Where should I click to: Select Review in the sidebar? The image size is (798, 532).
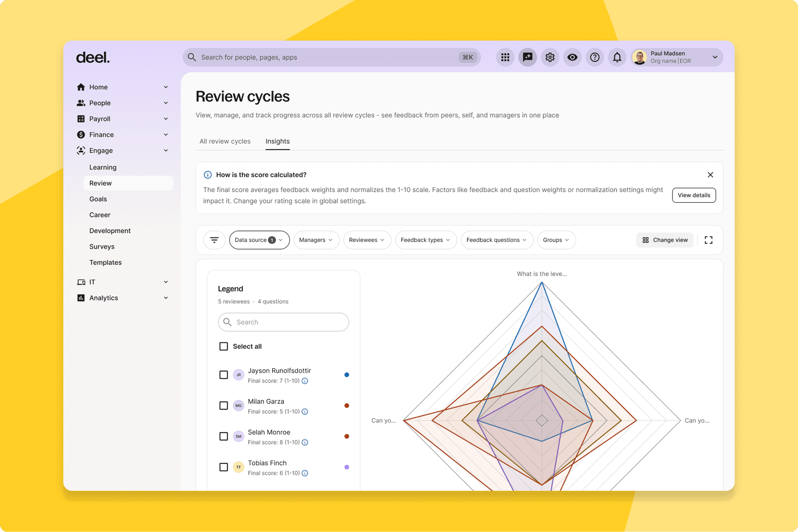click(128, 183)
